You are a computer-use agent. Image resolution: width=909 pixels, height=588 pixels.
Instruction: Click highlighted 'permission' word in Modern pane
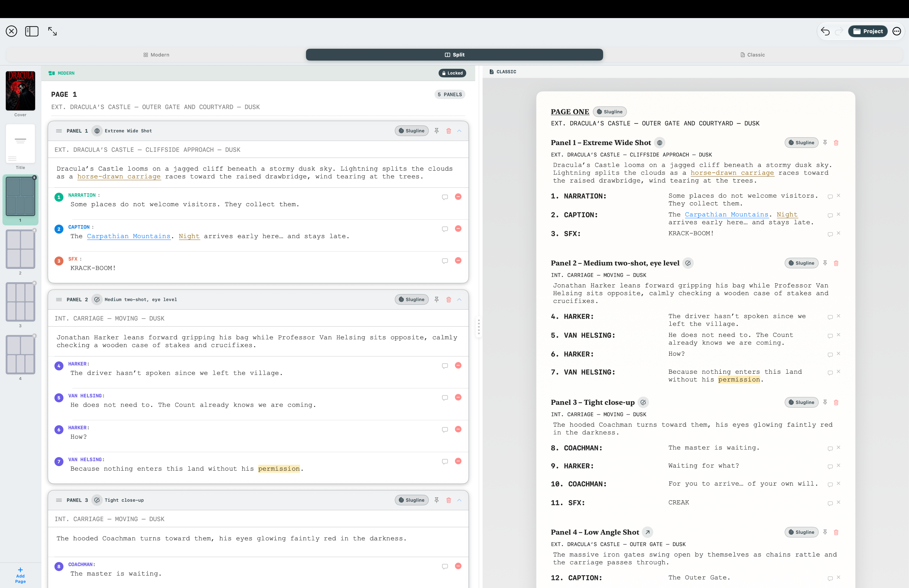pyautogui.click(x=279, y=468)
